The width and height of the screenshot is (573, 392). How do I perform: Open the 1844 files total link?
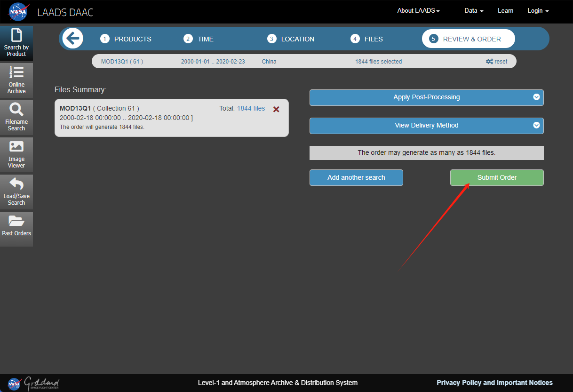pos(251,109)
